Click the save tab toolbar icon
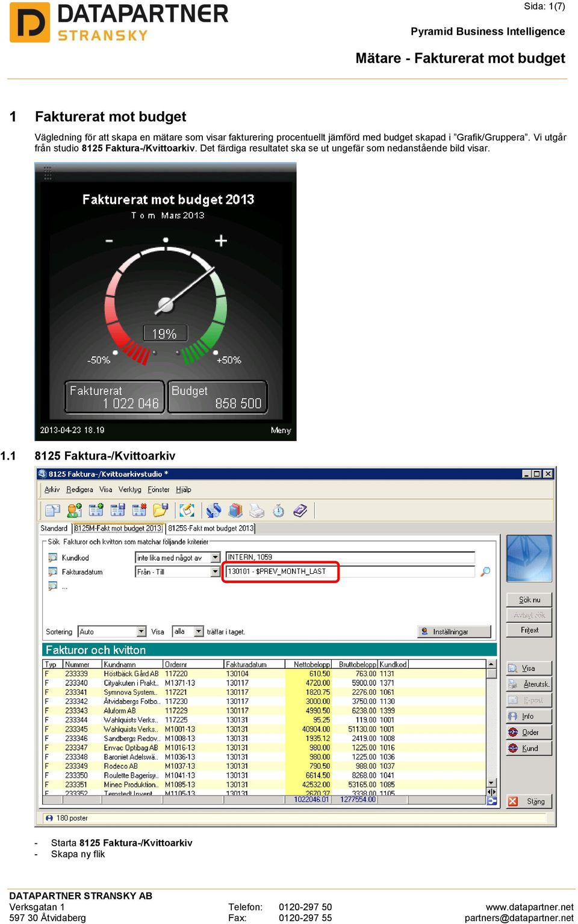The height and width of the screenshot is (924, 578). (118, 511)
